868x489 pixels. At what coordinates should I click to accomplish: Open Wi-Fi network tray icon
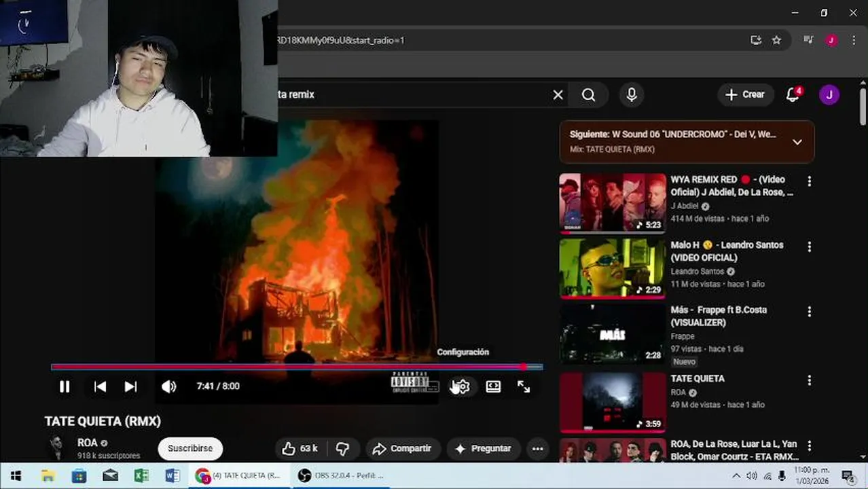767,475
